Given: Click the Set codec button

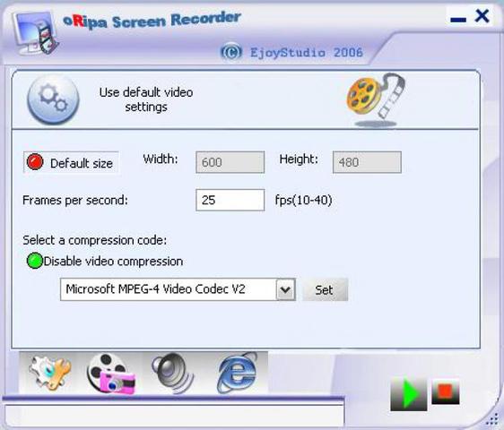Looking at the screenshot, I should (x=325, y=289).
